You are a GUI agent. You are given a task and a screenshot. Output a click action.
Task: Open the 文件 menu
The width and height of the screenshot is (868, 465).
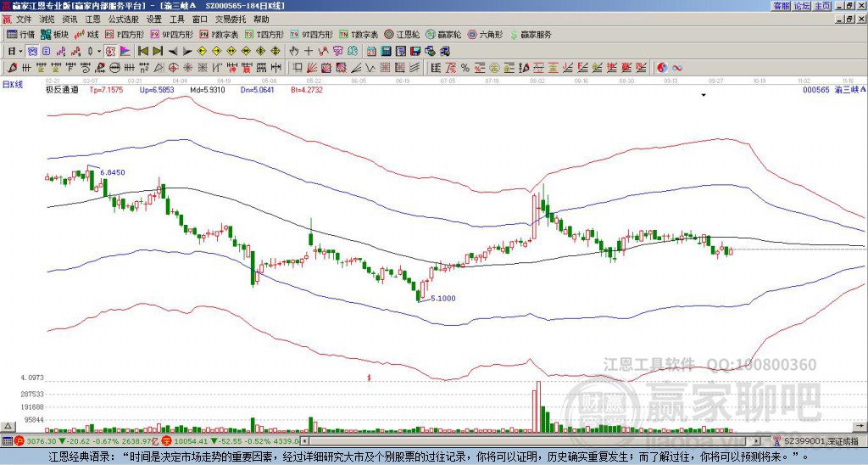point(24,20)
